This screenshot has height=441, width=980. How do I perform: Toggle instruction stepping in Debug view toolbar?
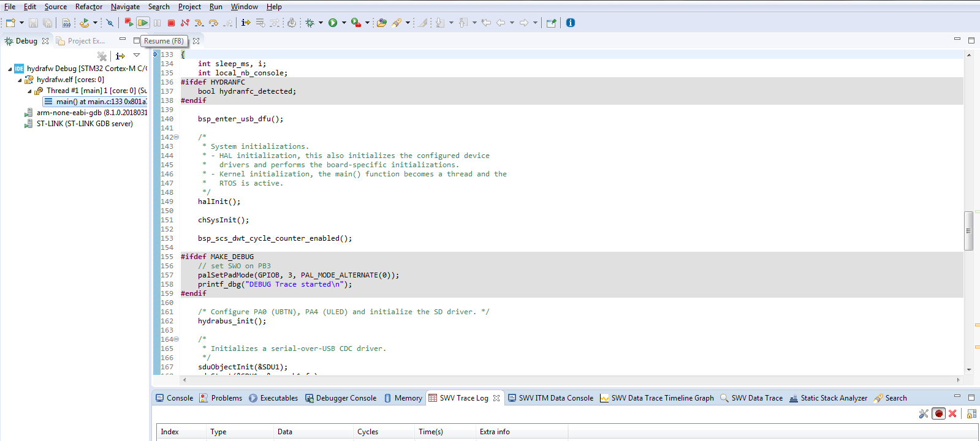coord(120,56)
